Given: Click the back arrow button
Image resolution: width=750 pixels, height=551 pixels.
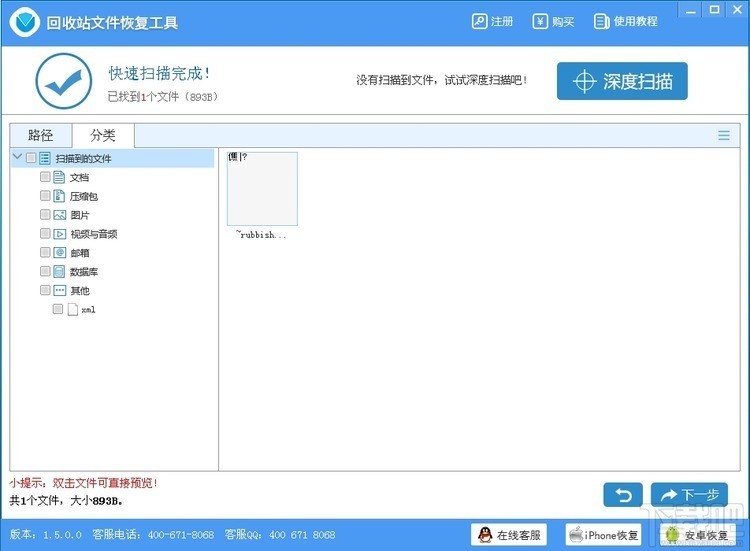Looking at the screenshot, I should pyautogui.click(x=623, y=495).
